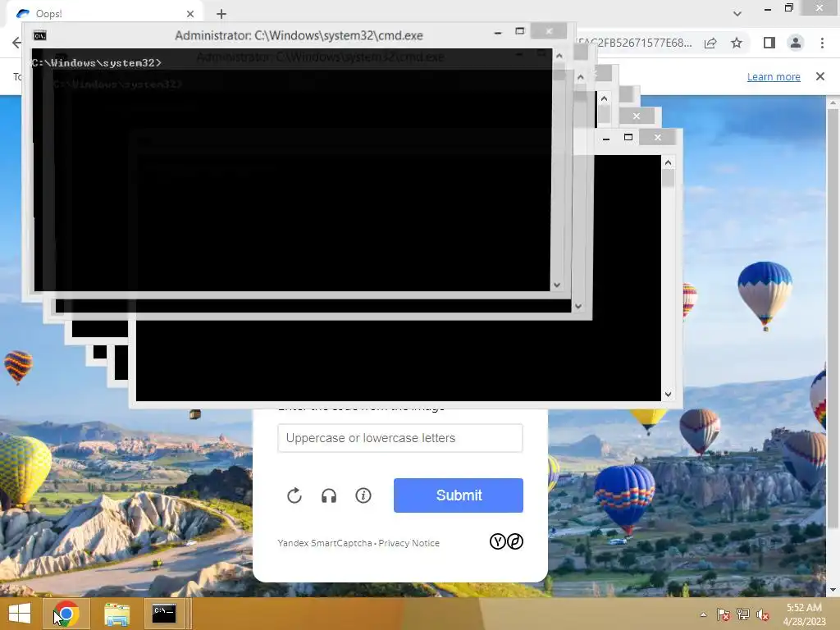840x630 pixels.
Task: Submit the captcha form
Action: click(x=459, y=495)
